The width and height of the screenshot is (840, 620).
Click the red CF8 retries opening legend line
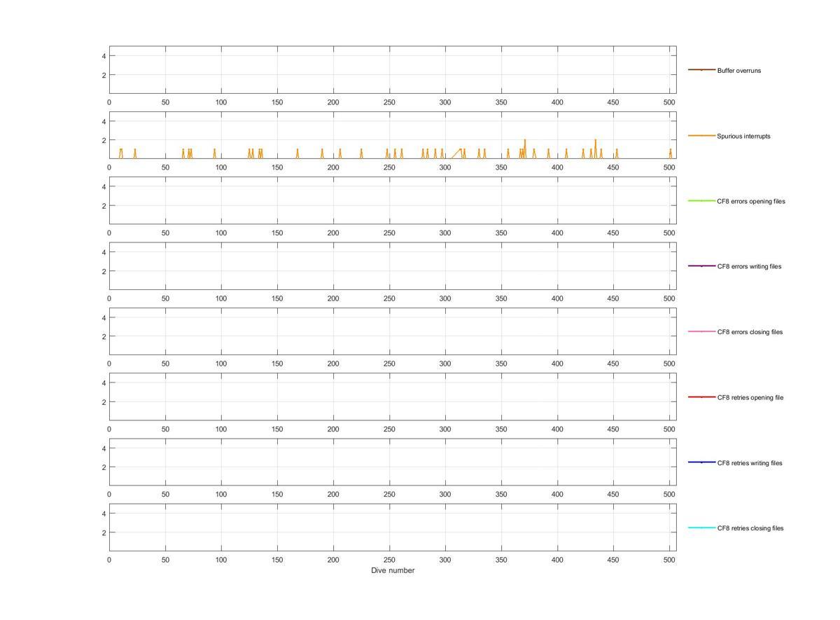701,397
